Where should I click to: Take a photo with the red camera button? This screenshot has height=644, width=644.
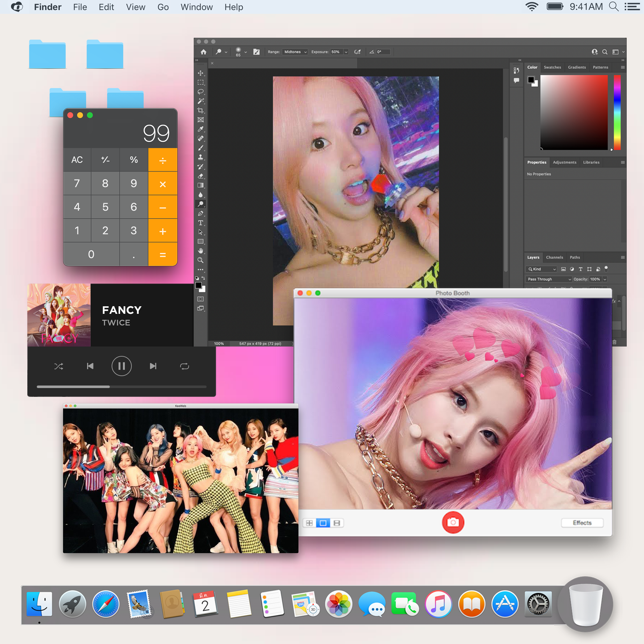pyautogui.click(x=453, y=522)
